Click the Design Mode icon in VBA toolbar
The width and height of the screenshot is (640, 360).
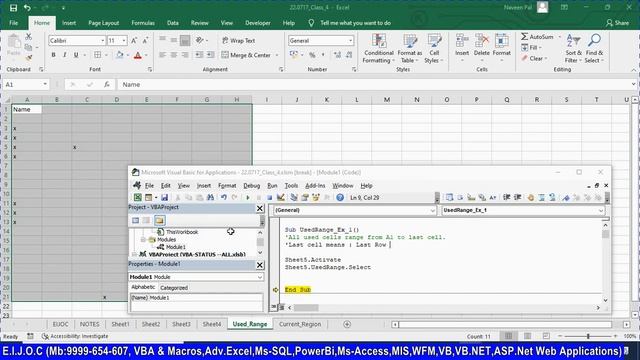coord(280,198)
